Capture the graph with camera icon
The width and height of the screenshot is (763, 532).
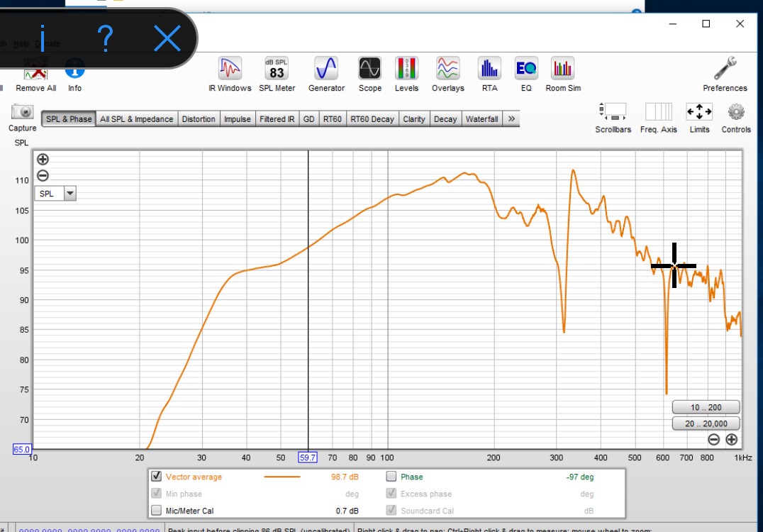coord(23,117)
